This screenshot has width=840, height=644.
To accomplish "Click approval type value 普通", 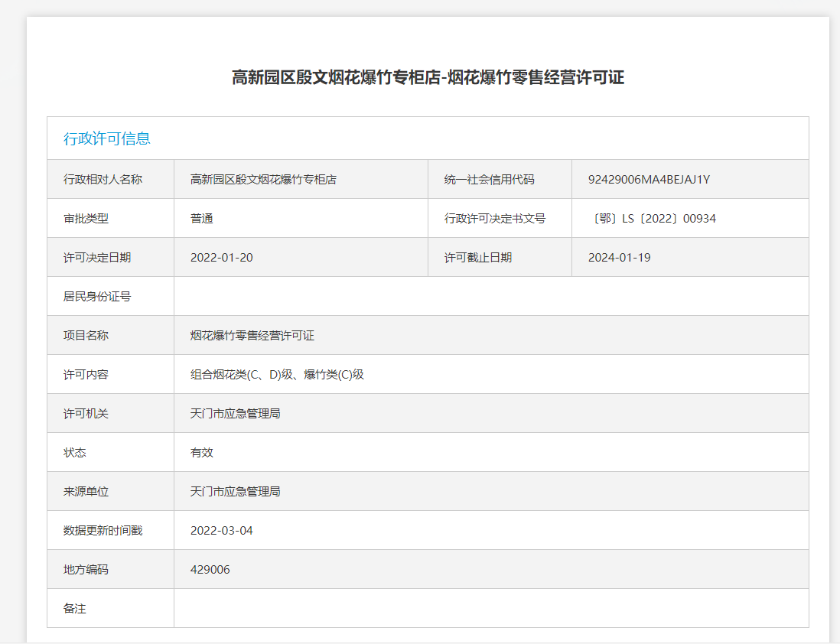I will point(201,219).
